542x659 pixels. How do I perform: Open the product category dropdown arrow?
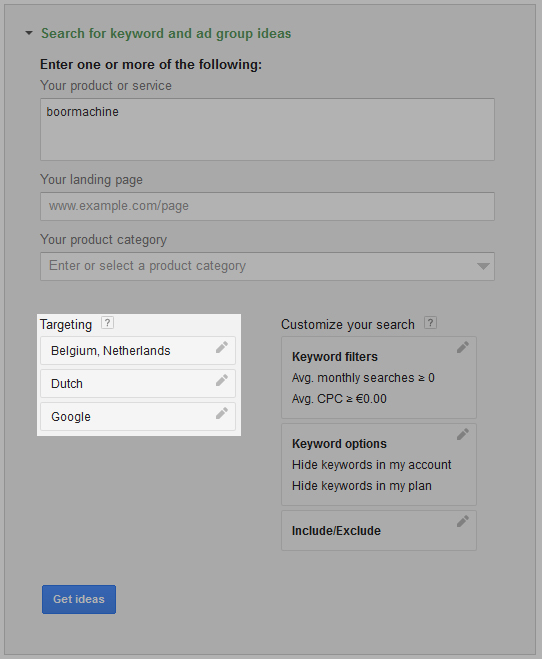pos(483,266)
